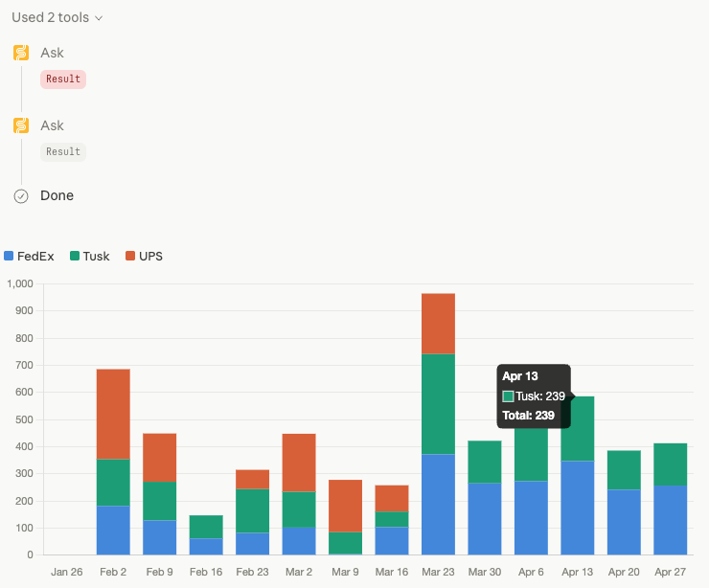The width and height of the screenshot is (709, 588).
Task: Click the 'Apr 6' axis label
Action: (x=531, y=572)
